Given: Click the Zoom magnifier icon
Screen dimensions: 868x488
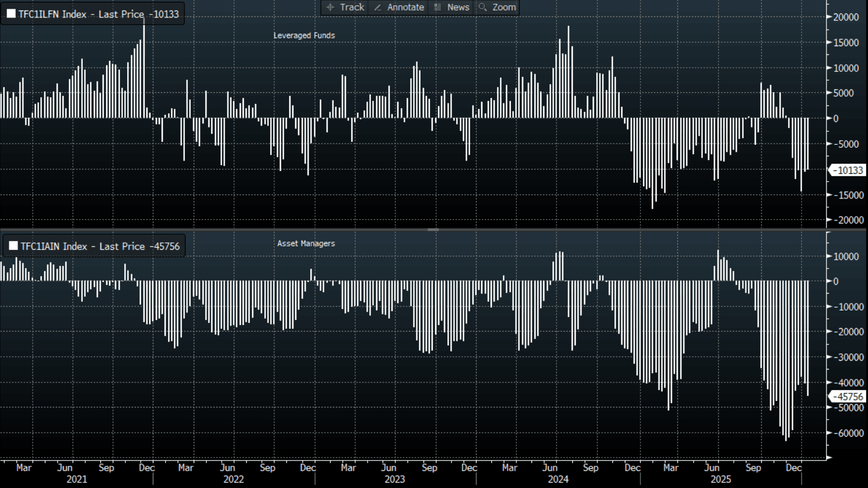Looking at the screenshot, I should tap(482, 8).
